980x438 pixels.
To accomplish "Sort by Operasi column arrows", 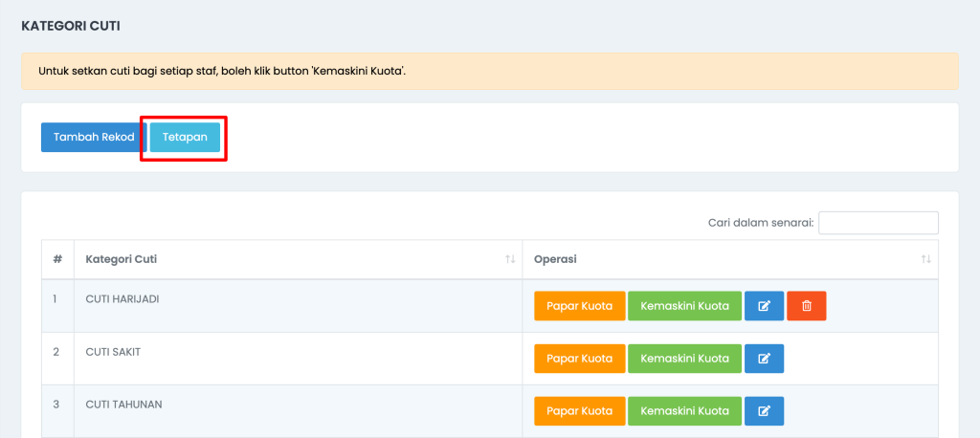I will pyautogui.click(x=926, y=259).
